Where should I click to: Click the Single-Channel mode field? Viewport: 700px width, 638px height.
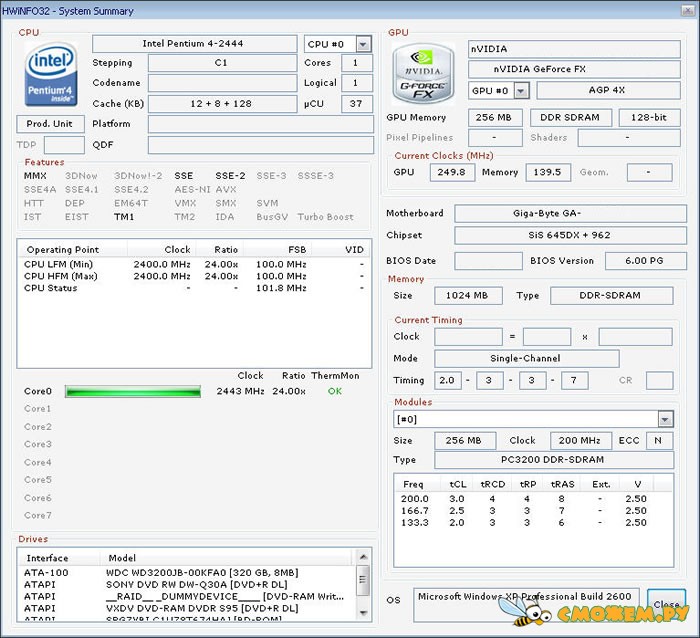527,359
